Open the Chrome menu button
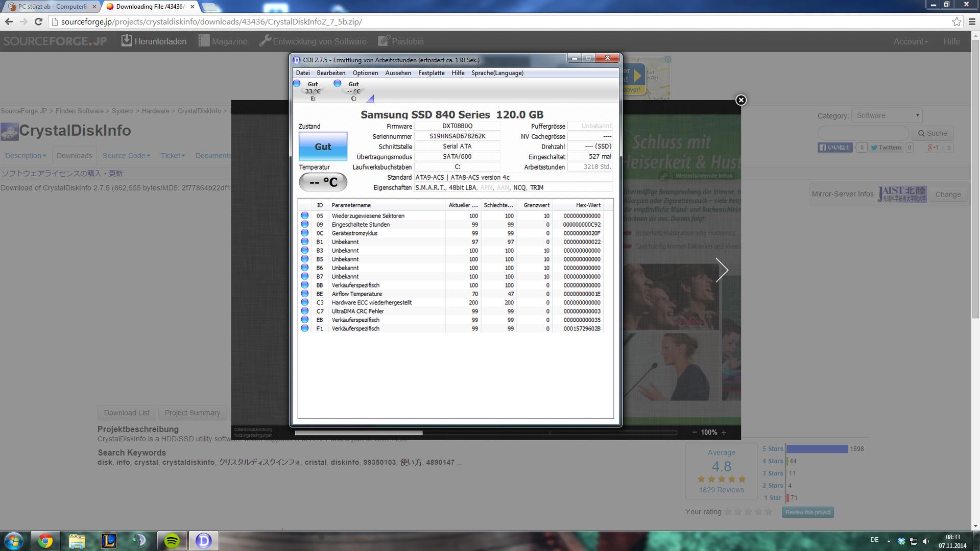The image size is (980, 551). click(x=972, y=21)
